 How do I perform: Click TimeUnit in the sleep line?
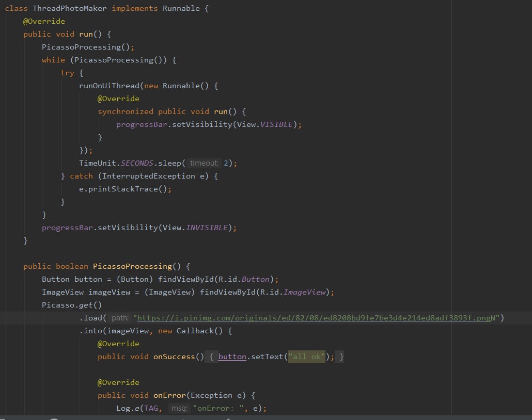point(98,163)
